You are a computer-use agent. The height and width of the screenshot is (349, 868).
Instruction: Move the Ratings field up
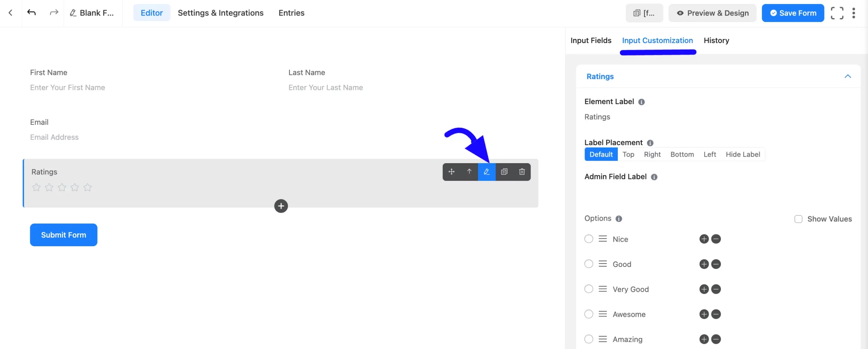click(x=469, y=172)
